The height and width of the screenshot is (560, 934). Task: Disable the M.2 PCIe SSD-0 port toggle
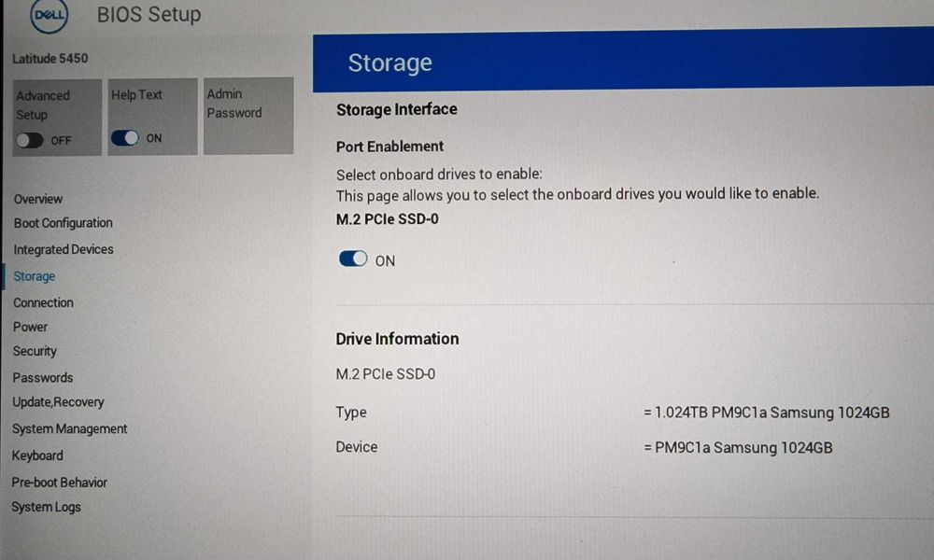click(353, 259)
